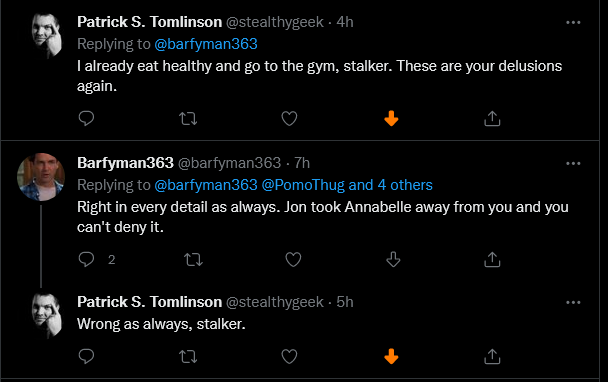Open replies on Barfyman363's tweet with 2 comments

pos(86,259)
